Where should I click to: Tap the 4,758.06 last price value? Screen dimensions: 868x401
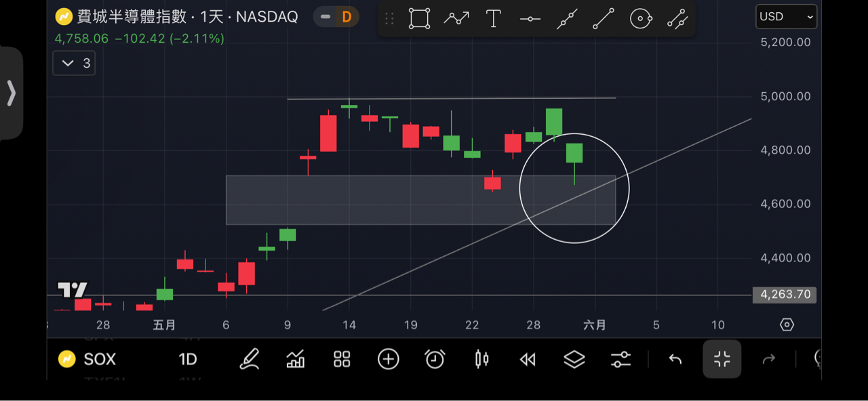pos(81,39)
